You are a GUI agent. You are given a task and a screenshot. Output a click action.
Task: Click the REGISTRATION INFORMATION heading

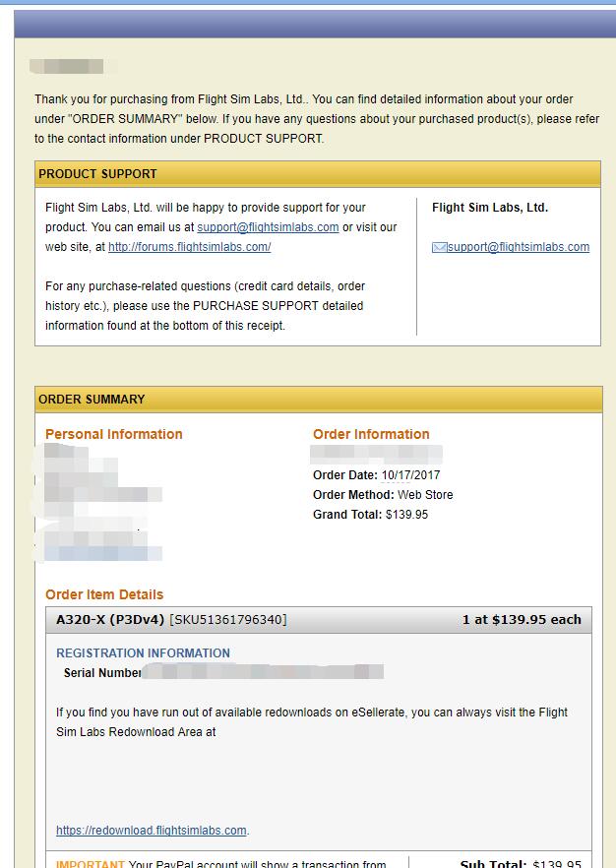143,652
